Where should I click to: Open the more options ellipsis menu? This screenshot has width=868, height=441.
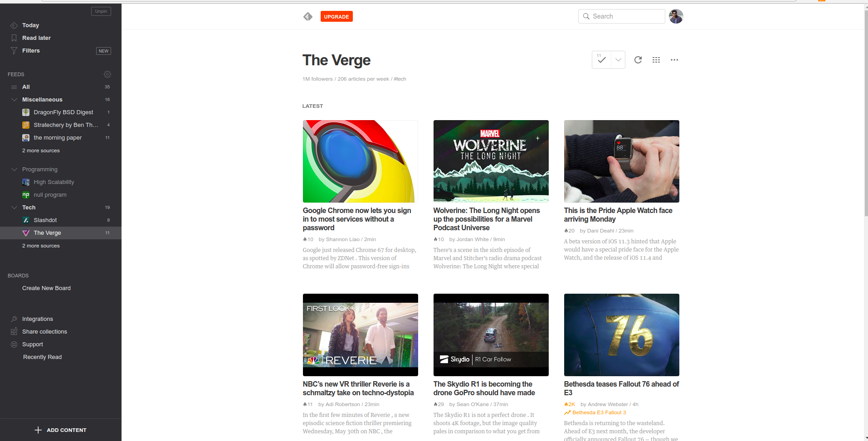click(674, 60)
